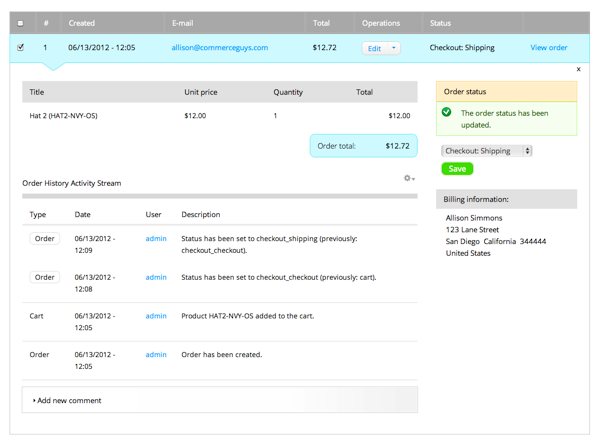Viewport: 600px width, 446px height.
Task: Open admin link in Order created row
Action: [156, 354]
